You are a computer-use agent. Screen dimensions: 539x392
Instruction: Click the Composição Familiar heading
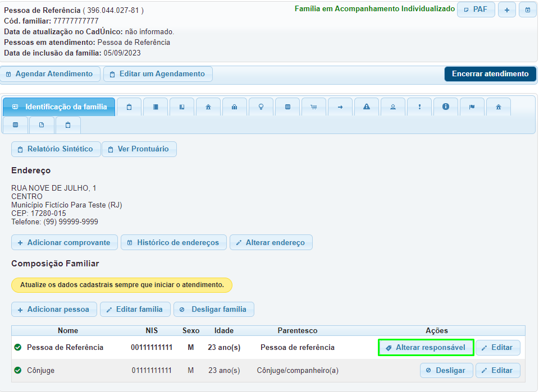click(55, 264)
